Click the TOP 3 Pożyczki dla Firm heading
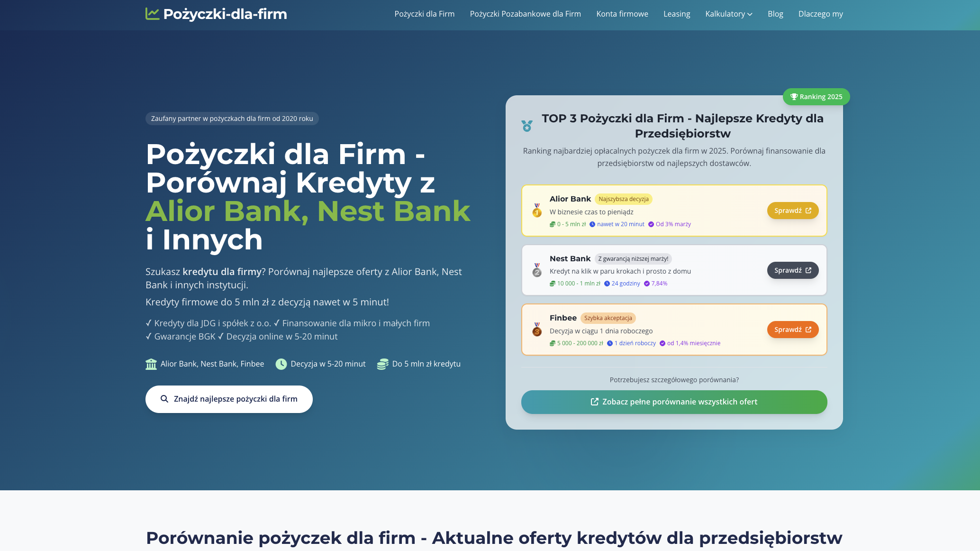This screenshot has height=551, width=980. pos(683,126)
